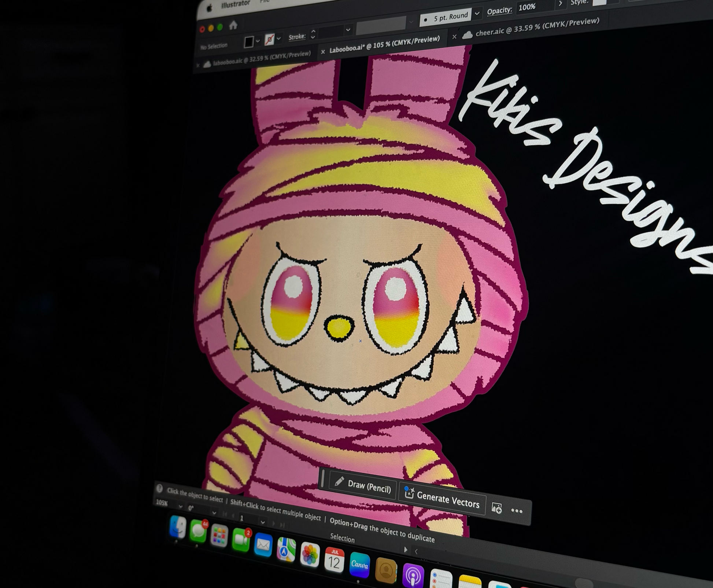Click the 5 pt. Round brush definition
The image size is (713, 588).
coord(446,17)
